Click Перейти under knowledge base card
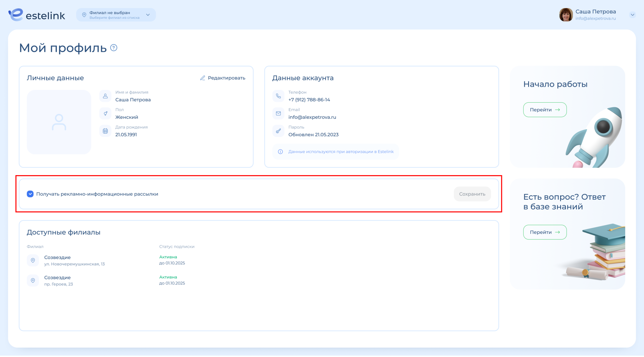The image size is (644, 357). (x=545, y=232)
